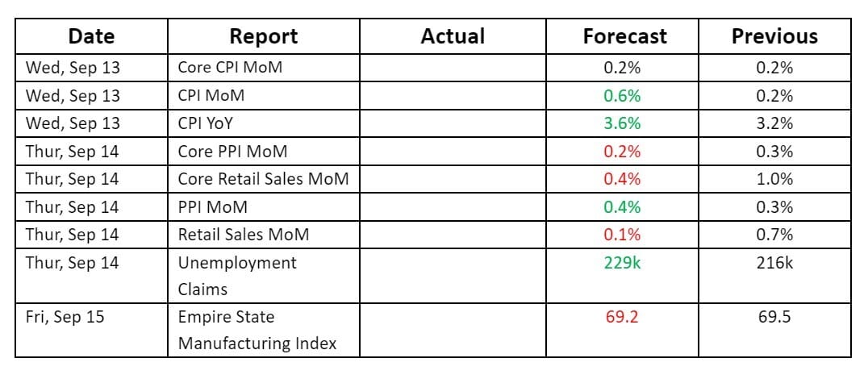Select the Core Retail Sales MoM cell
The height and width of the screenshot is (379, 868).
(263, 179)
